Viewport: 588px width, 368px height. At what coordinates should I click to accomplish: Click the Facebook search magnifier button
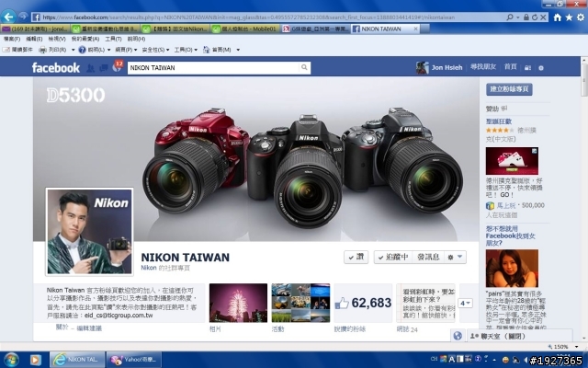(304, 67)
